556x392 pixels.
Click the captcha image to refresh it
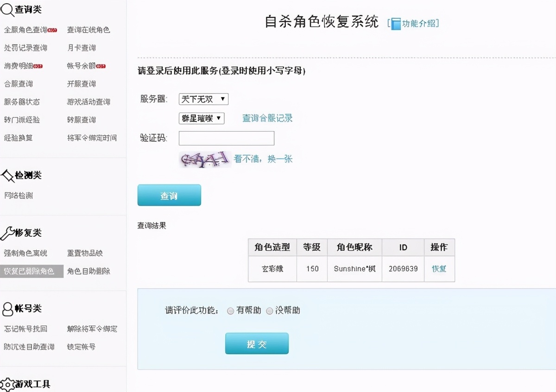click(205, 159)
